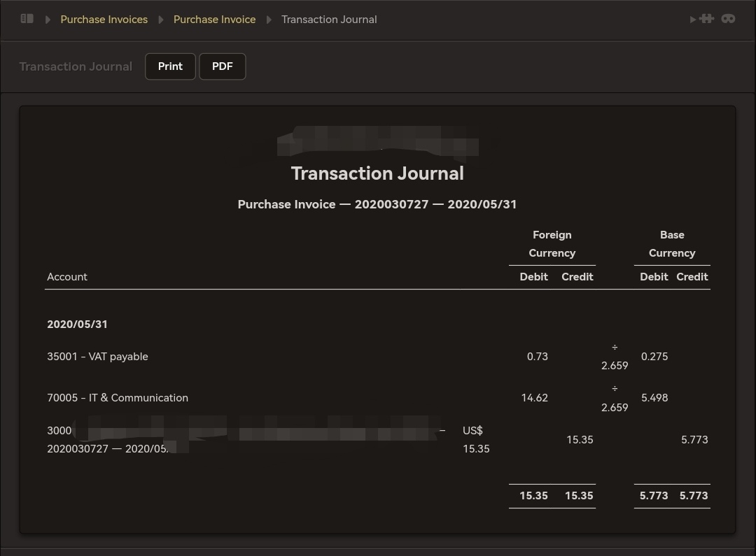Image resolution: width=756 pixels, height=556 pixels.
Task: Open account 70005 IT & Communication
Action: pos(118,397)
